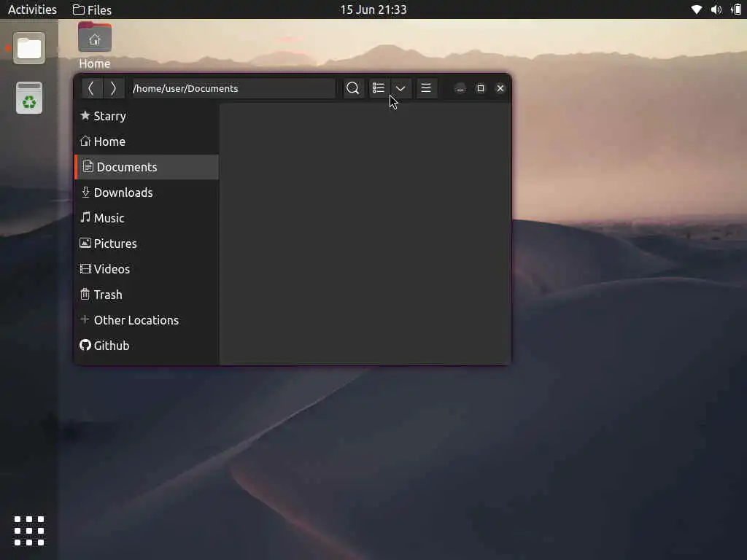Close the Files window

(500, 88)
